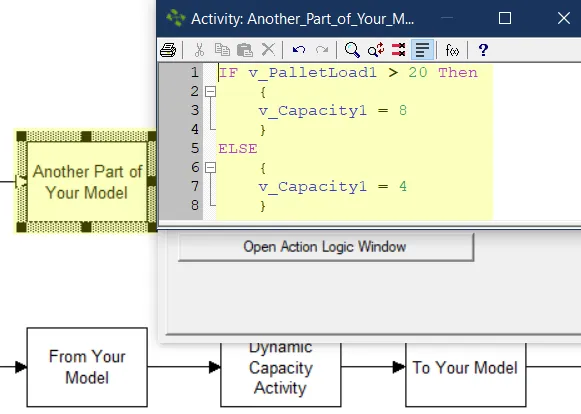
Task: Toggle the highlighted text alignment icon
Action: 422,50
